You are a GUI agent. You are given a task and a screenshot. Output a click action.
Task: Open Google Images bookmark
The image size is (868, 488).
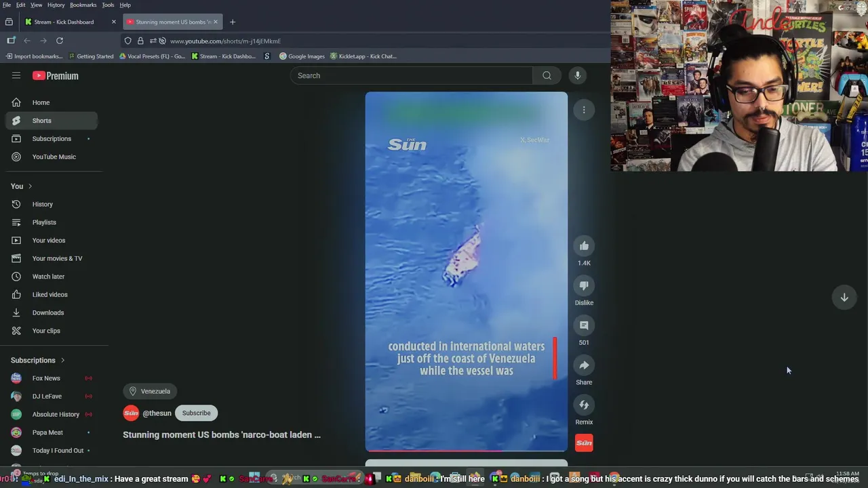coord(302,56)
